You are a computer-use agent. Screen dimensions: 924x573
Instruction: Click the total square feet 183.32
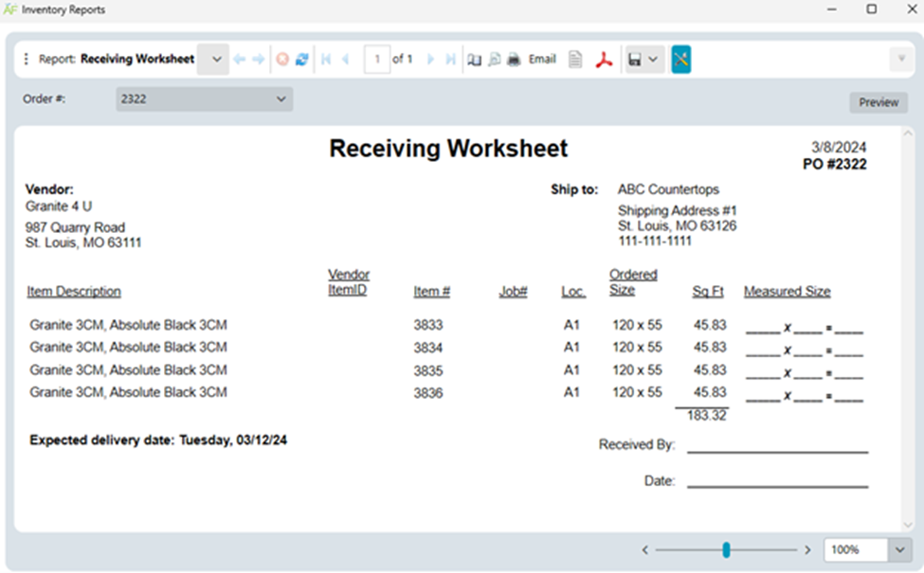pos(707,416)
